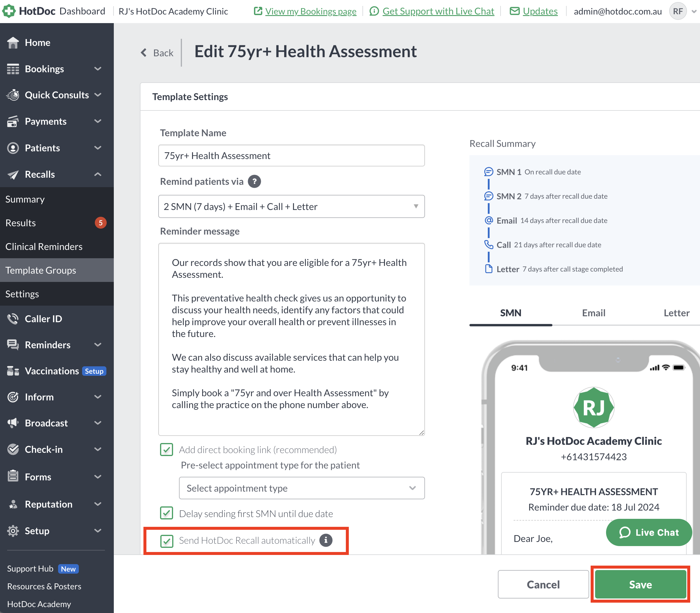Click the Patients person icon

[x=13, y=148]
